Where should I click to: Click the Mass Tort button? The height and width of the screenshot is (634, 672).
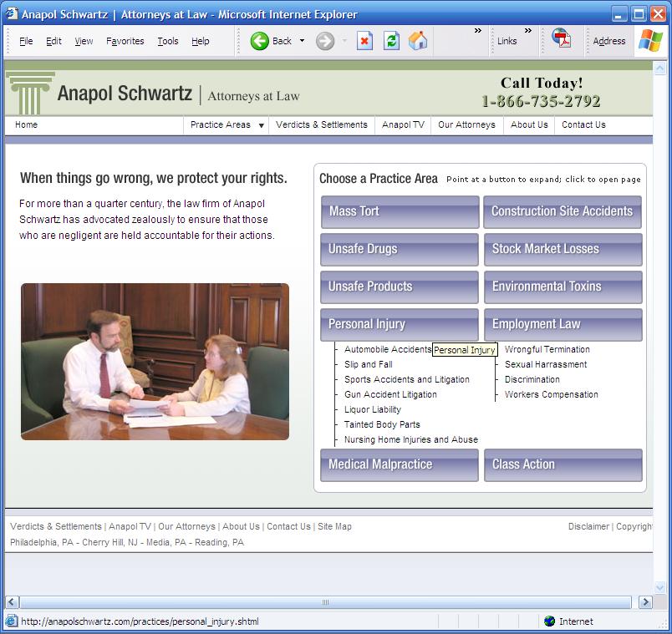(x=400, y=212)
